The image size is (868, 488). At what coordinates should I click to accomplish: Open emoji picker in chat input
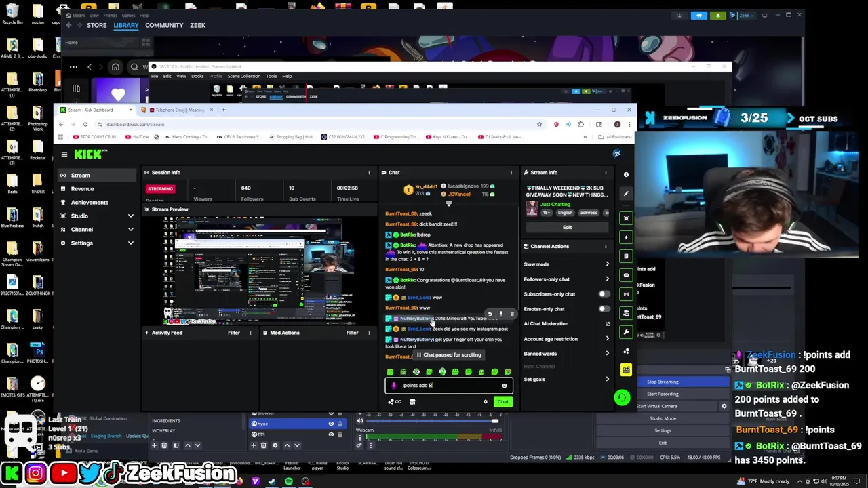(x=504, y=385)
